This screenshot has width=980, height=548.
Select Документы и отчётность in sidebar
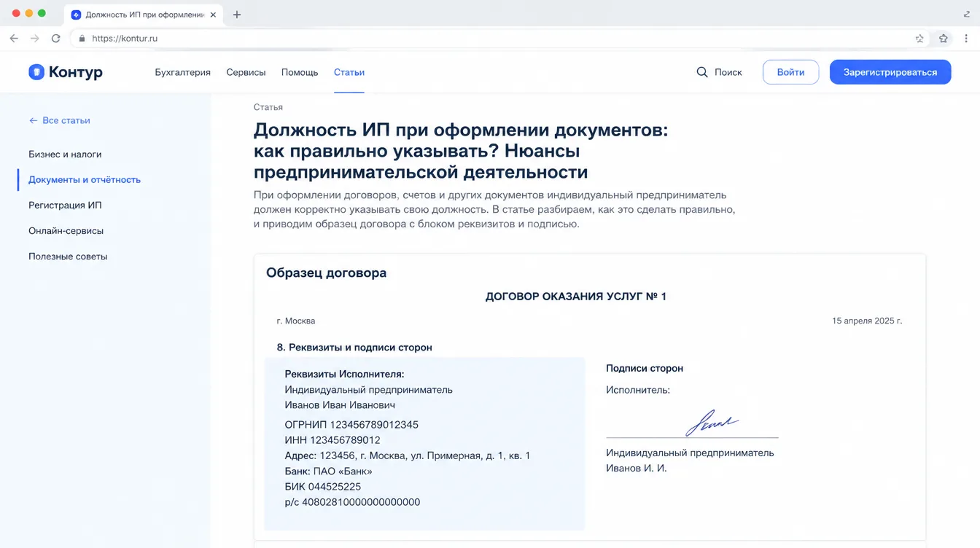click(85, 179)
